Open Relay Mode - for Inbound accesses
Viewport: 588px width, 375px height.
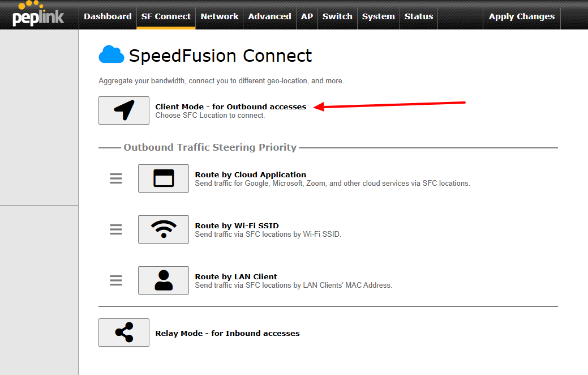(228, 333)
